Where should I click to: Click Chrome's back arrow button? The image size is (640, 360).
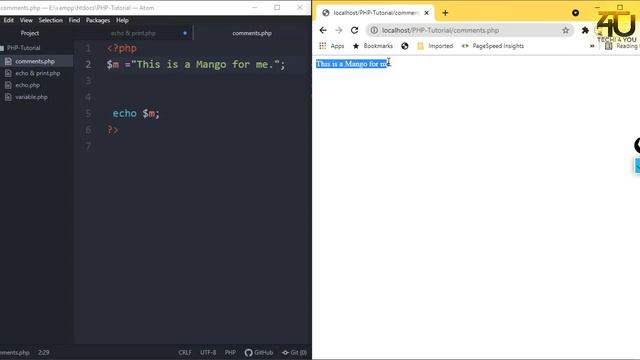(323, 30)
